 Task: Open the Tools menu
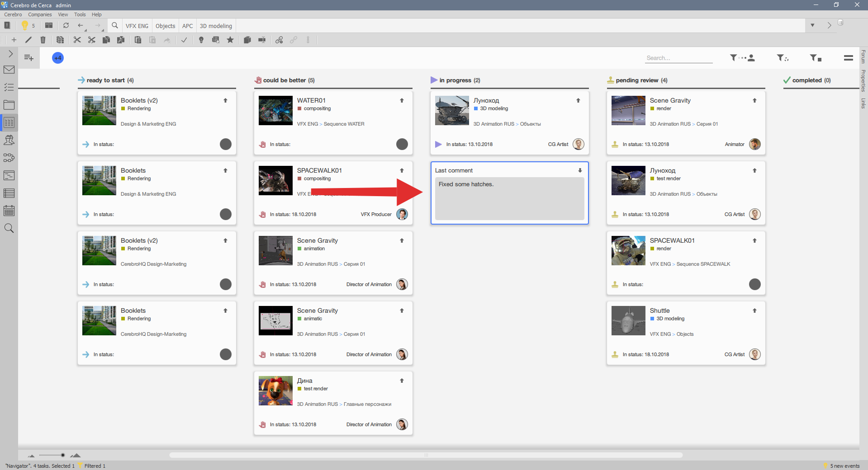click(x=80, y=14)
